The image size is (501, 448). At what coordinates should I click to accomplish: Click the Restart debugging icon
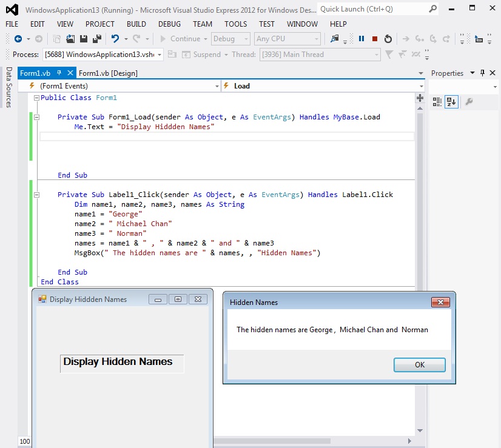388,39
